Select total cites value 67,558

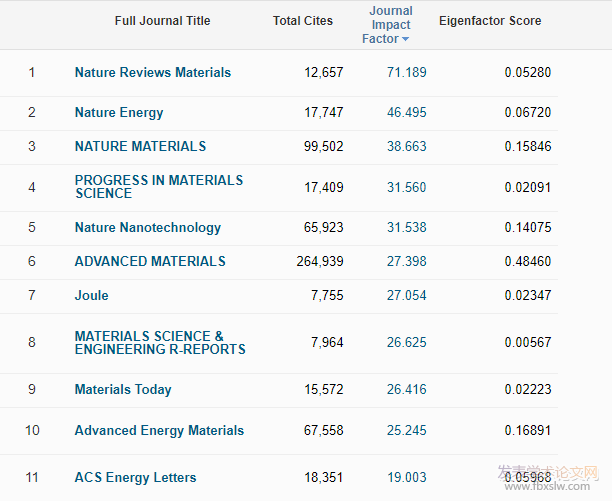[324, 431]
